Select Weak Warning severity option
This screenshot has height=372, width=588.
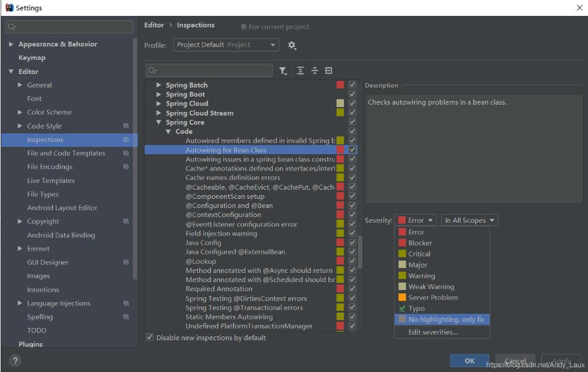(431, 286)
